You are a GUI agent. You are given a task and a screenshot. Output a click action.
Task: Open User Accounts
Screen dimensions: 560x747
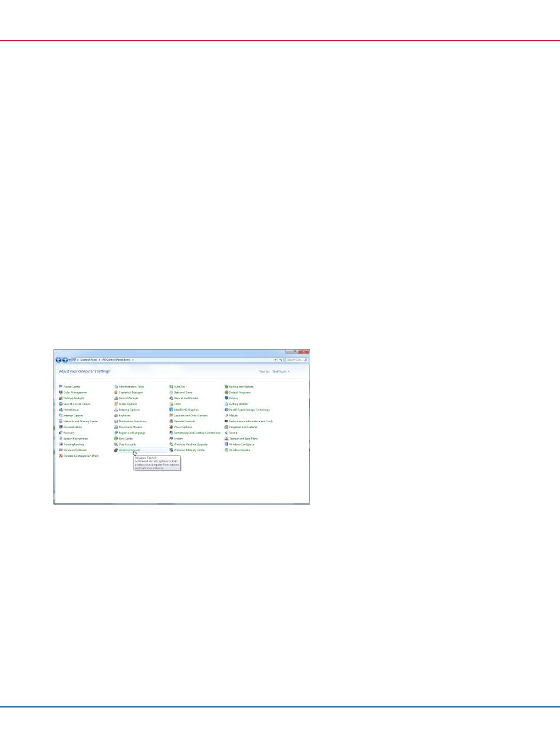[125, 444]
